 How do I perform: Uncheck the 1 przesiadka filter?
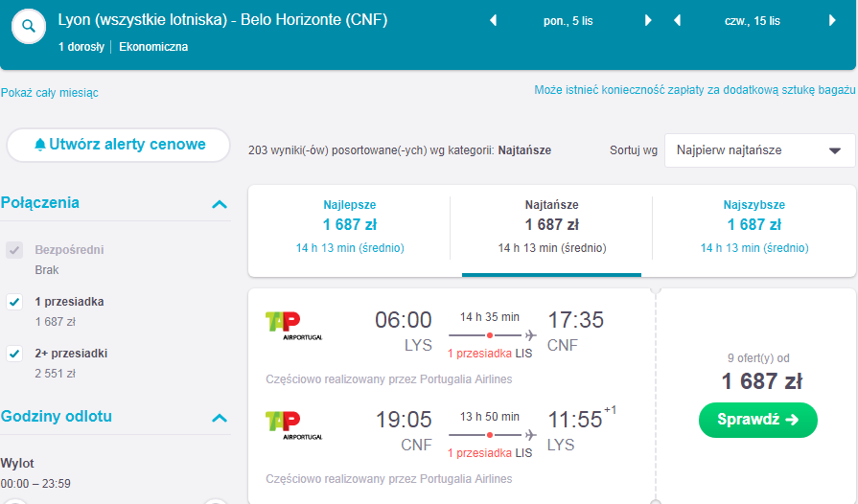tap(14, 302)
